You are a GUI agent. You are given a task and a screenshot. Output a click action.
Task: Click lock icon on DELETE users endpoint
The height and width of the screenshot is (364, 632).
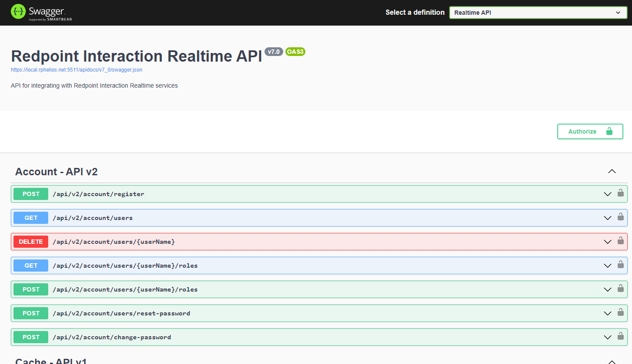[621, 241]
